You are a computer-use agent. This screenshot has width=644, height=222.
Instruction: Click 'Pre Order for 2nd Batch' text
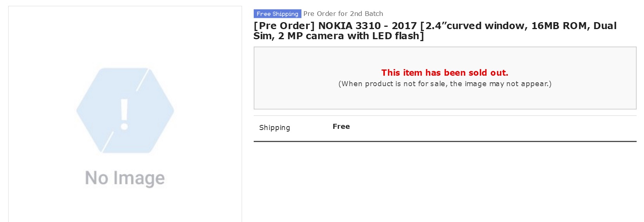343,14
